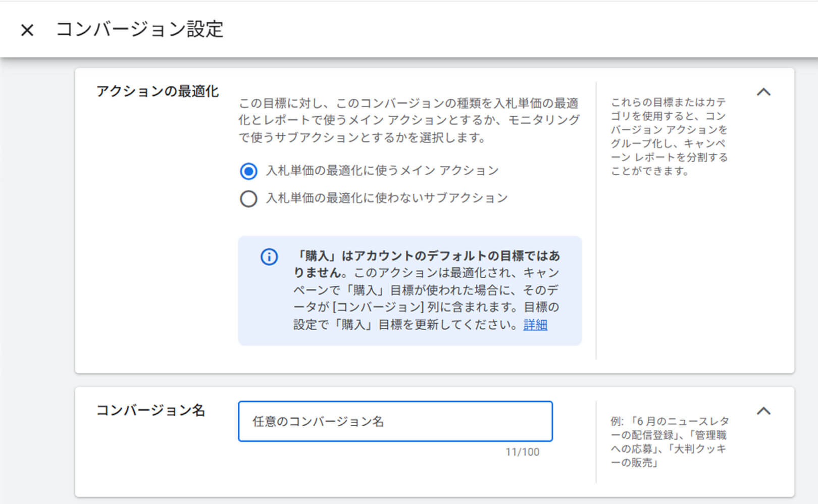Click the info icon in the blue notice
Screen dimensions: 818x504
click(269, 257)
